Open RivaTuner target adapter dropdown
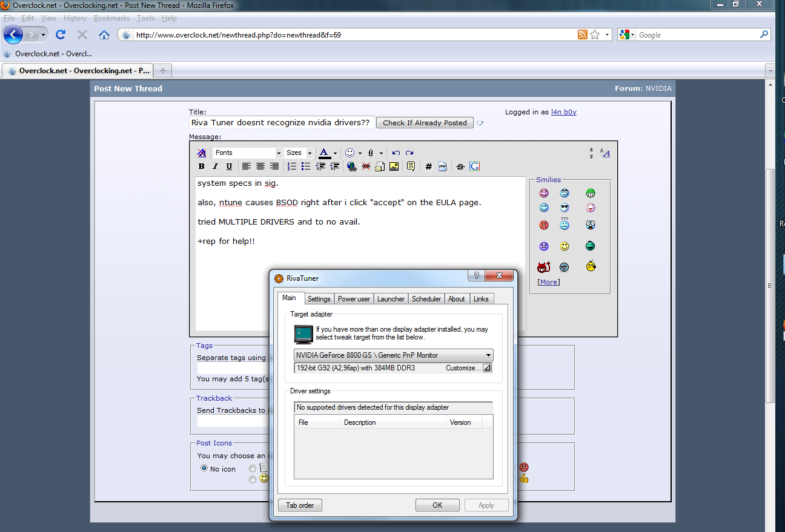Image resolution: width=785 pixels, height=532 pixels. coord(394,355)
